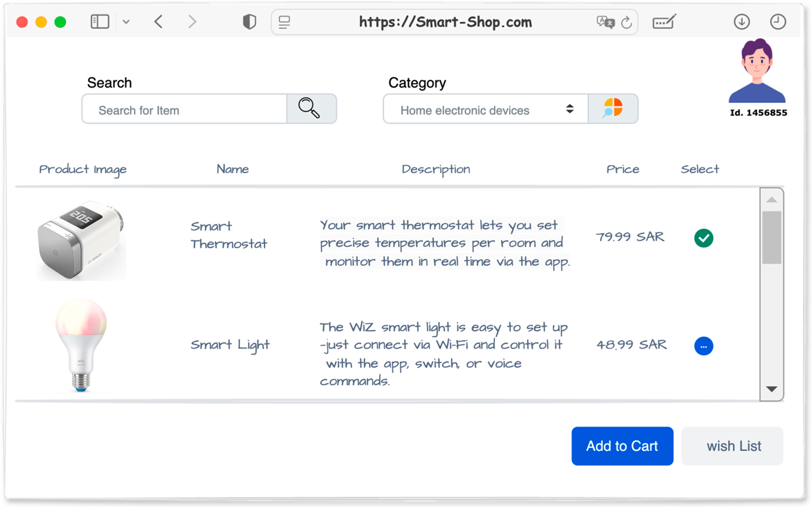Image resolution: width=812 pixels, height=507 pixels.
Task: Click the privacy shield icon
Action: [249, 22]
